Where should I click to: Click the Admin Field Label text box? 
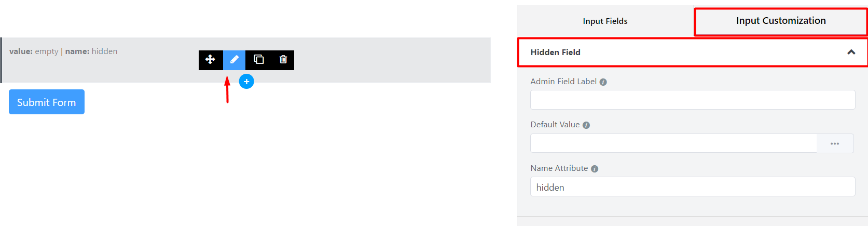pos(692,100)
